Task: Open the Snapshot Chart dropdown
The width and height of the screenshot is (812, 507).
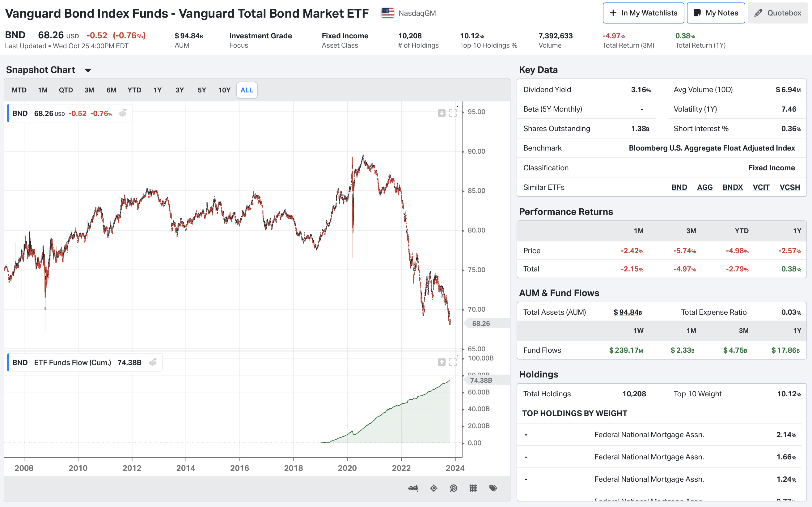Action: pyautogui.click(x=88, y=70)
